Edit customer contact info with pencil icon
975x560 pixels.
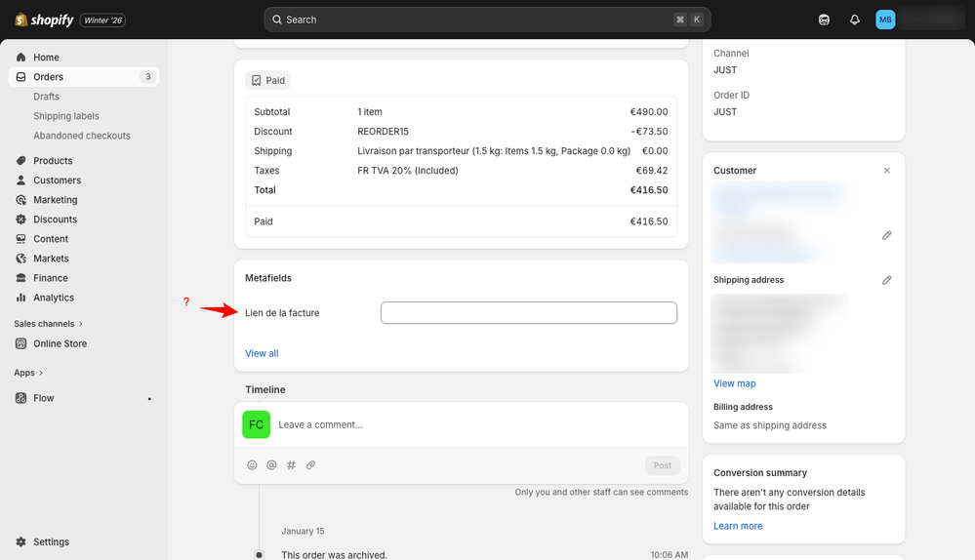(x=886, y=235)
